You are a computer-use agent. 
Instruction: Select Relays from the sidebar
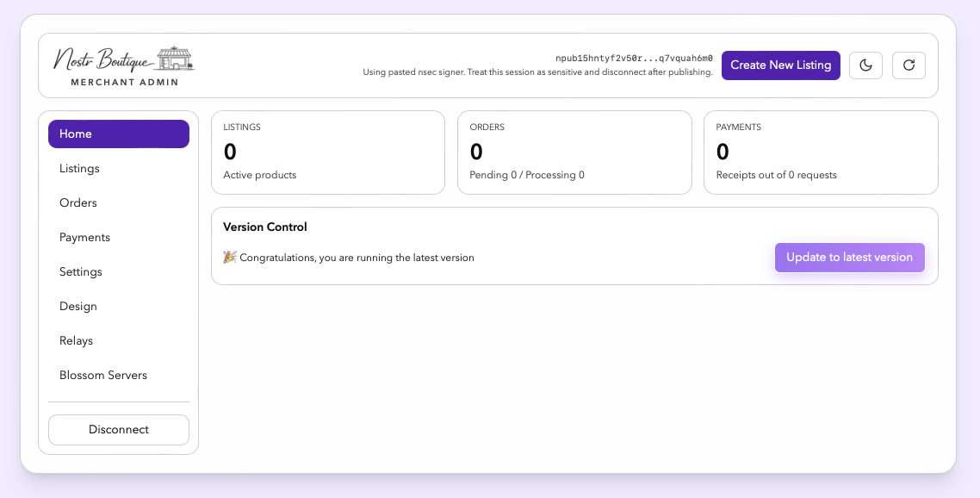coord(76,340)
